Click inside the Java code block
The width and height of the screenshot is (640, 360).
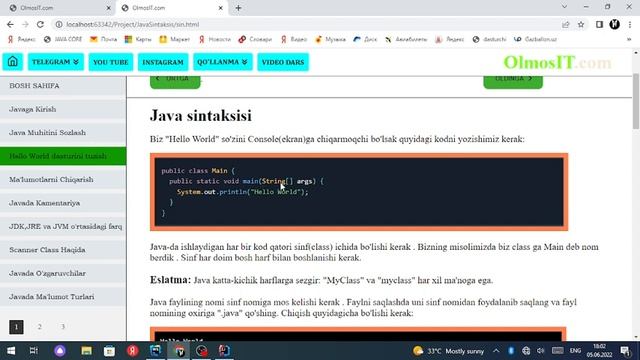point(359,192)
